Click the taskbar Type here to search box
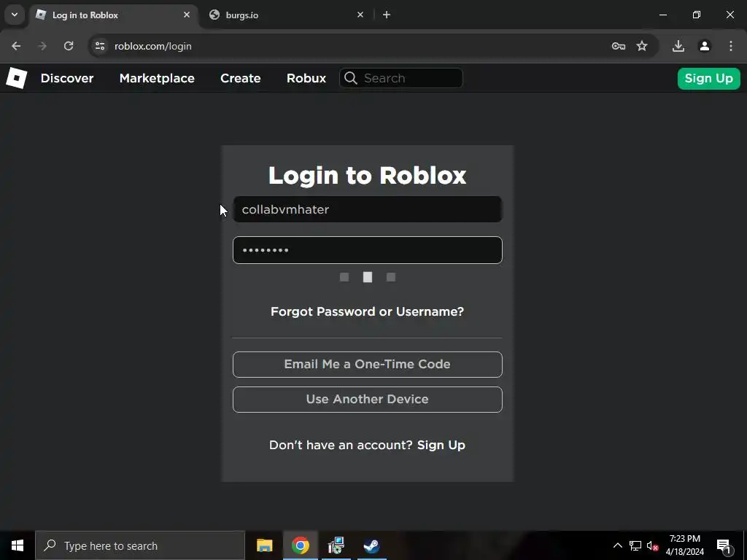Viewport: 747px width, 560px height. click(x=140, y=545)
